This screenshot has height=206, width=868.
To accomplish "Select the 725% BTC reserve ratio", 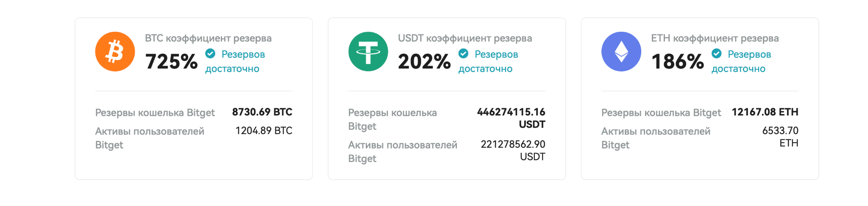I will [171, 62].
